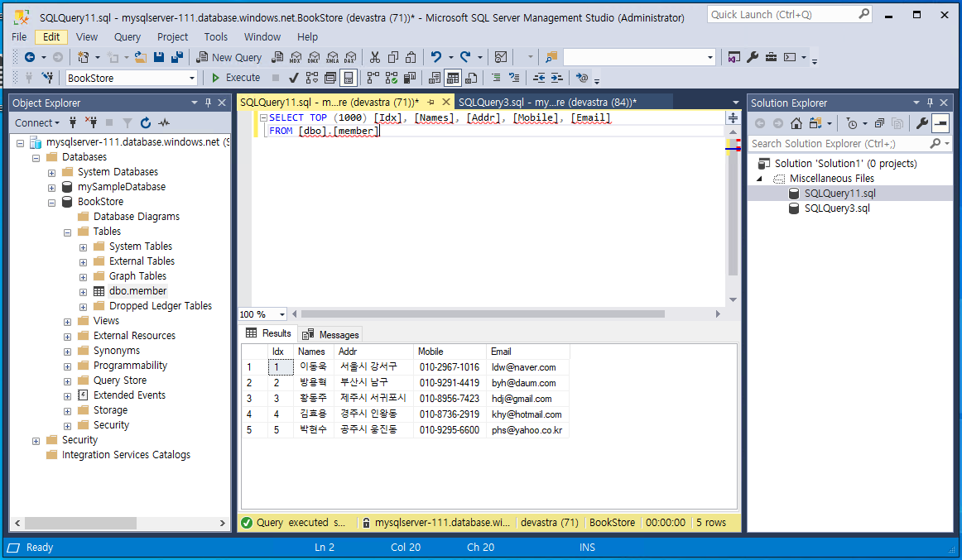962x560 pixels.
Task: Select Results to Grid output mode
Action: coord(453,78)
